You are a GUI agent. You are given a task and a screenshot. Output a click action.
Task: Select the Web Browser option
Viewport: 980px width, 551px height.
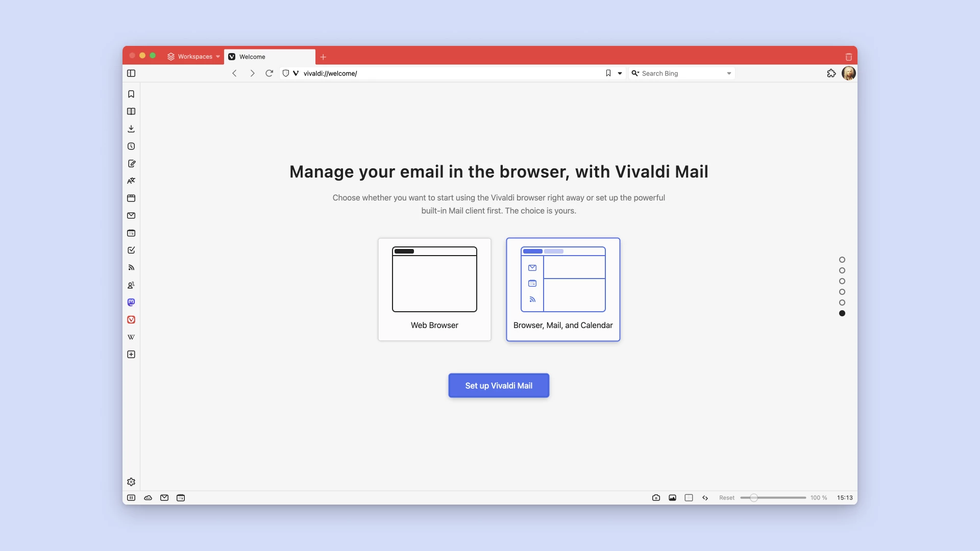pyautogui.click(x=434, y=289)
